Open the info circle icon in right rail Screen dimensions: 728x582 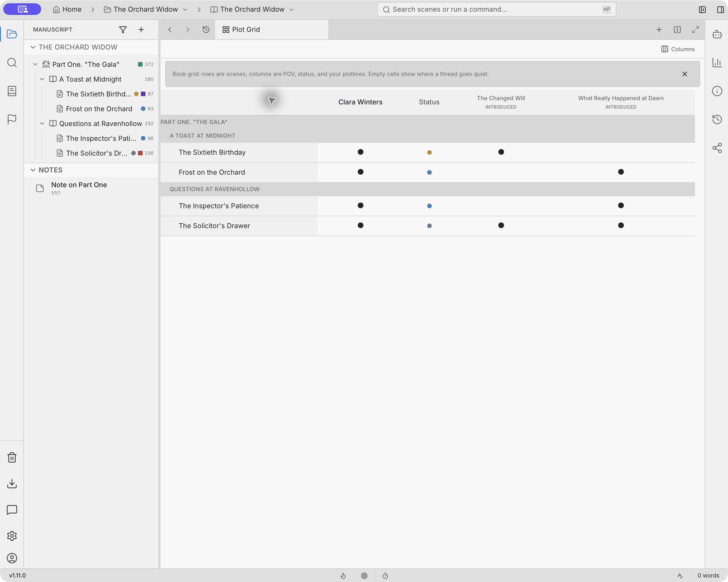click(717, 91)
